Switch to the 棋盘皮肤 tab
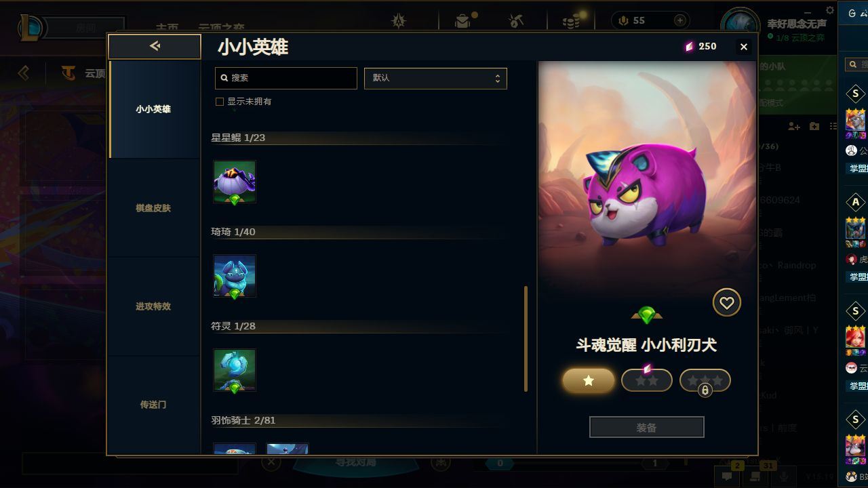Image resolution: width=868 pixels, height=488 pixels. click(153, 208)
